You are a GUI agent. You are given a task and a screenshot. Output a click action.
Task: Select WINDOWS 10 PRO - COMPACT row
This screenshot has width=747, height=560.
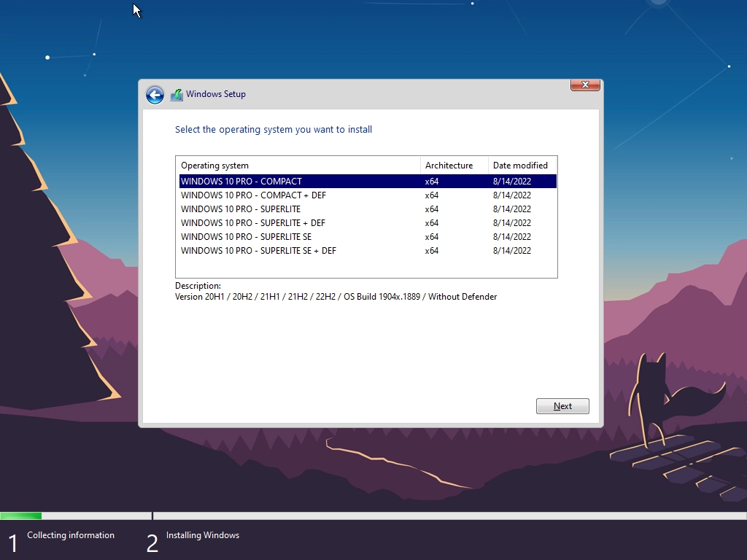click(x=368, y=182)
